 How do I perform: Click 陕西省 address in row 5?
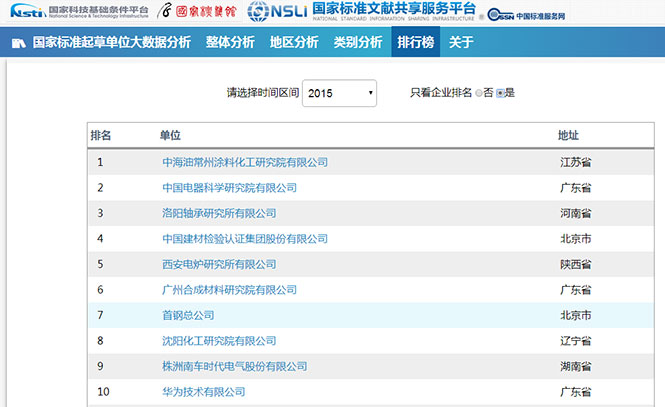576,265
